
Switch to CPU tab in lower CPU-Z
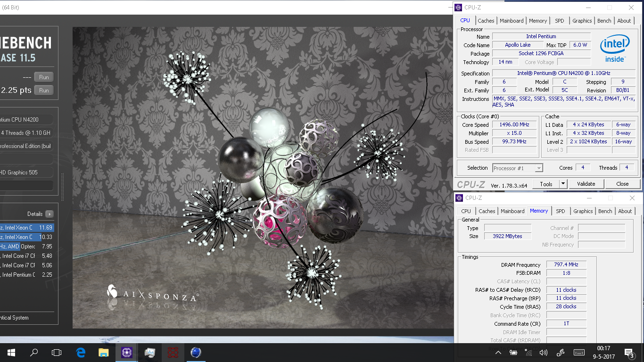point(466,211)
